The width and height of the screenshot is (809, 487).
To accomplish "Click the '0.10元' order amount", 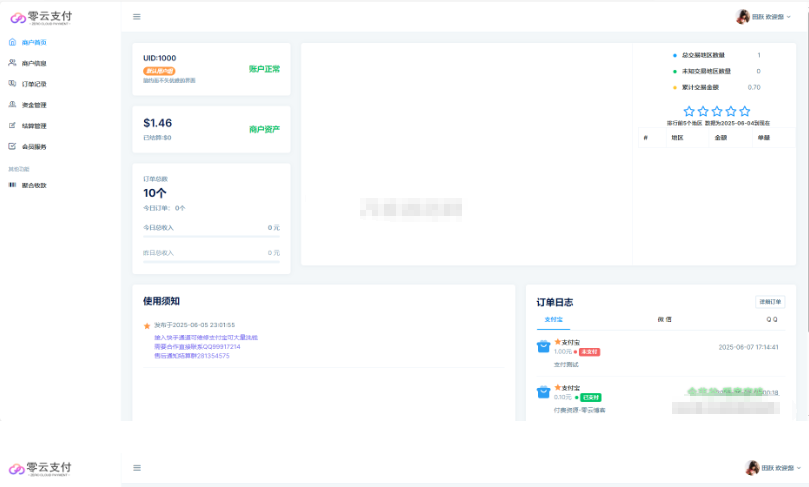I will [563, 397].
